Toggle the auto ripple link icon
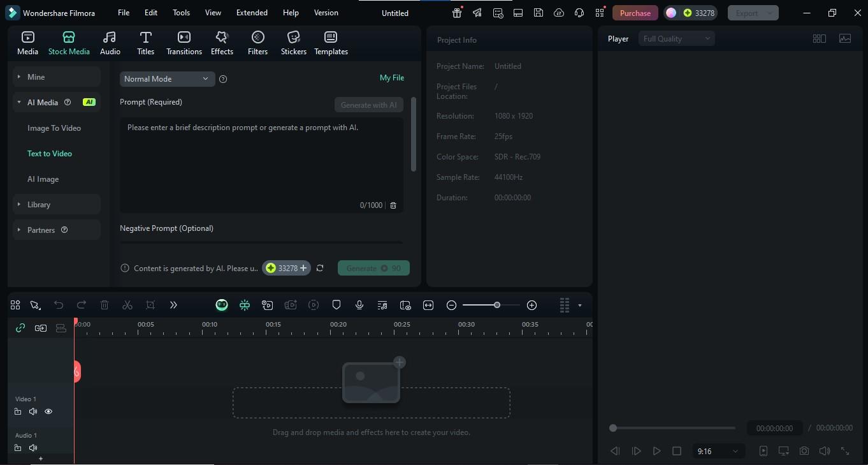 coord(20,328)
